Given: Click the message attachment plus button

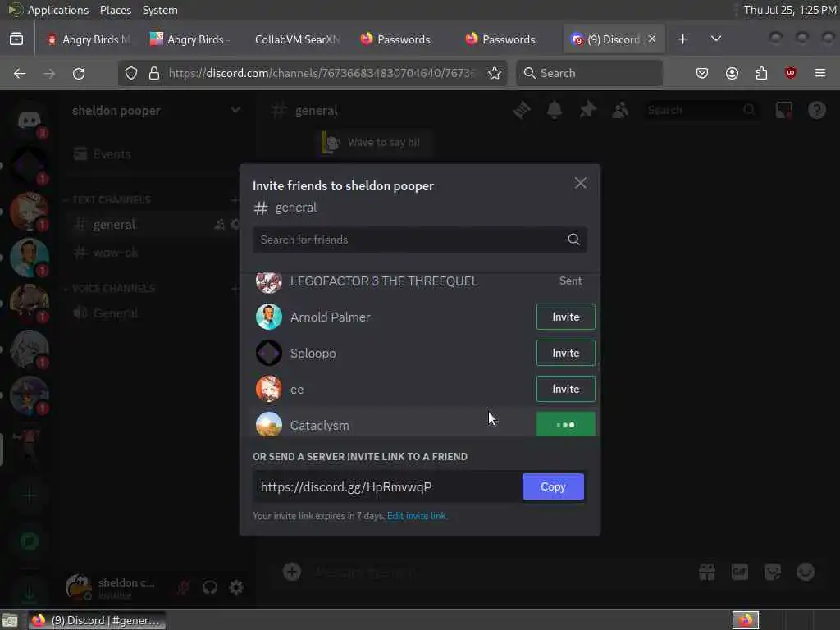Looking at the screenshot, I should (x=291, y=572).
